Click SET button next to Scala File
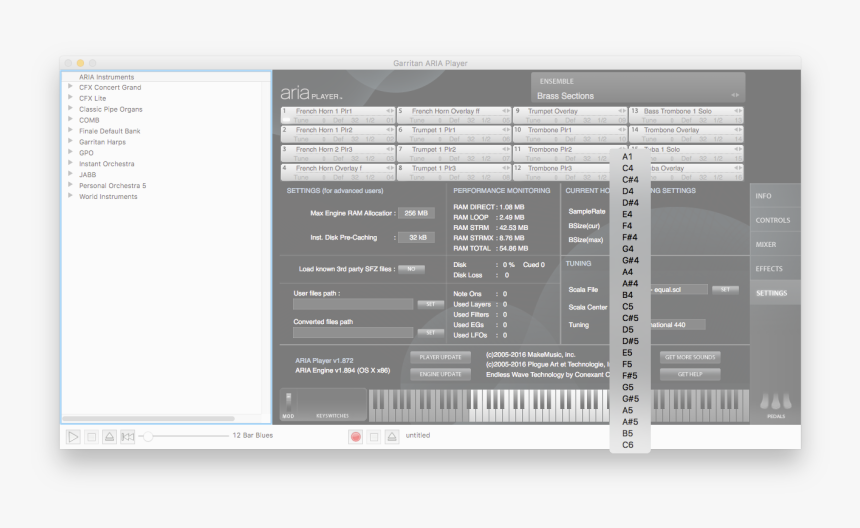 (x=725, y=289)
